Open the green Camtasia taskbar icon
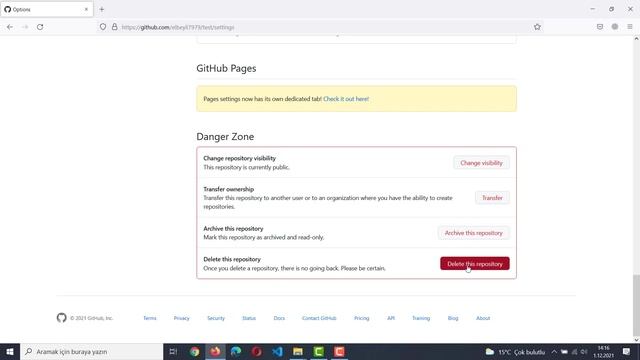This screenshot has width=640, height=360. click(319, 351)
